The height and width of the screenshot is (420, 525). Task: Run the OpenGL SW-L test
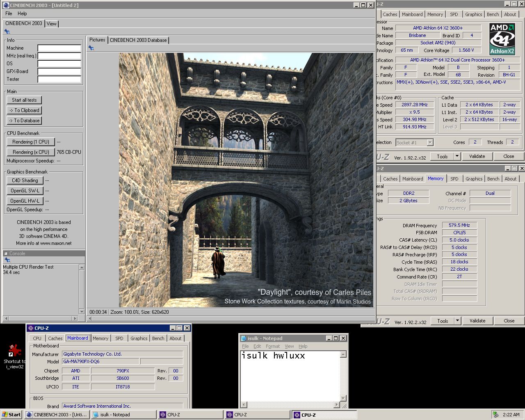coord(25,191)
